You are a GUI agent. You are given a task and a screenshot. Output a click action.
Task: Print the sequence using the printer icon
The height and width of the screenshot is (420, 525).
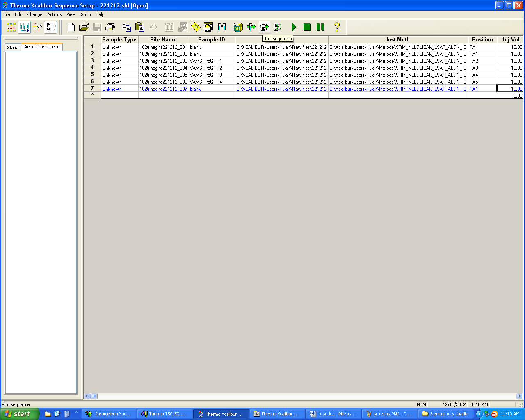point(110,27)
